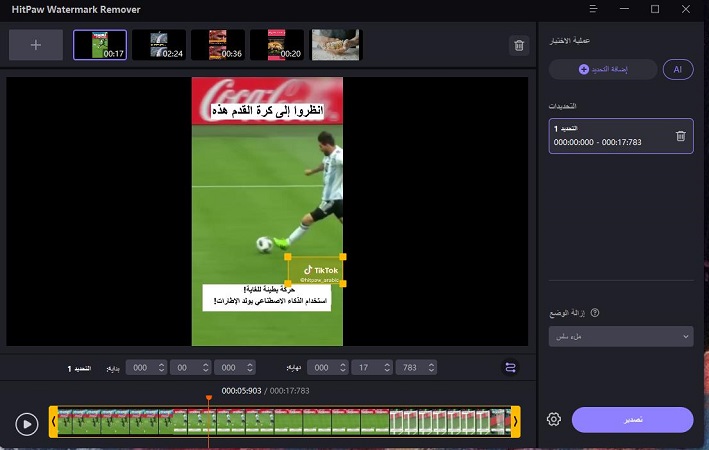The height and width of the screenshot is (450, 709).
Task: Open help icon next to removal mode
Action: pos(595,313)
